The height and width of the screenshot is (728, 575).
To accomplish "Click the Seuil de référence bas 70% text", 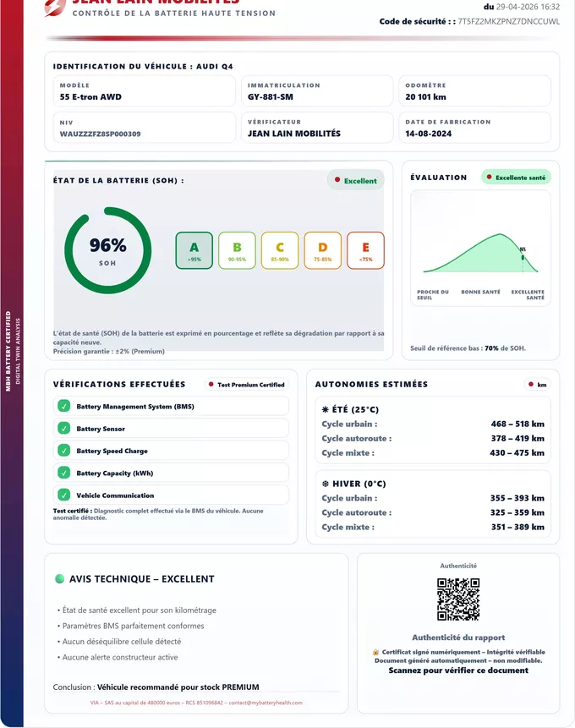I will tap(468, 348).
